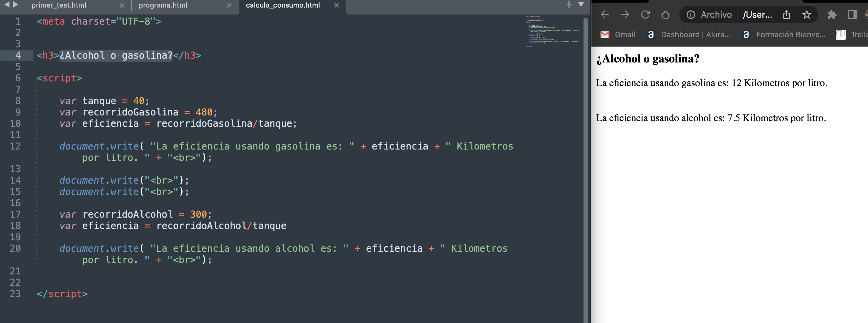Go back in the browser

click(605, 15)
